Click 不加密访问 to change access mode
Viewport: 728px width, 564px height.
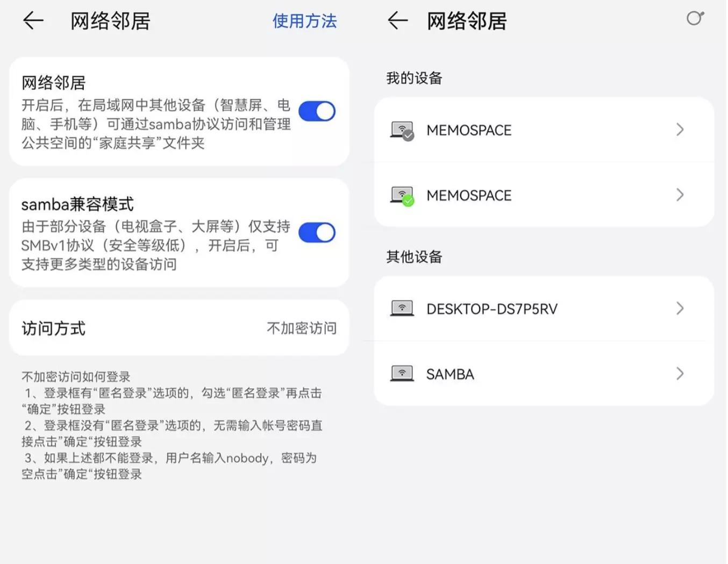click(x=301, y=328)
